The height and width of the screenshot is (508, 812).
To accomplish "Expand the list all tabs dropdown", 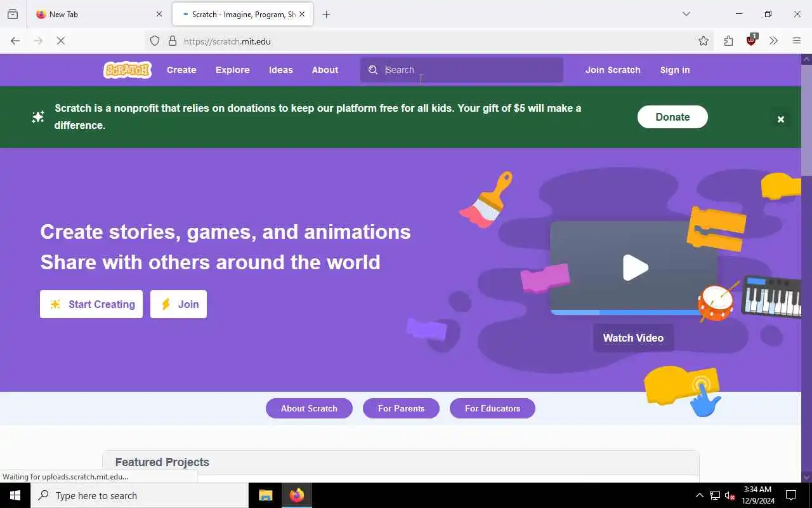I will click(x=686, y=14).
